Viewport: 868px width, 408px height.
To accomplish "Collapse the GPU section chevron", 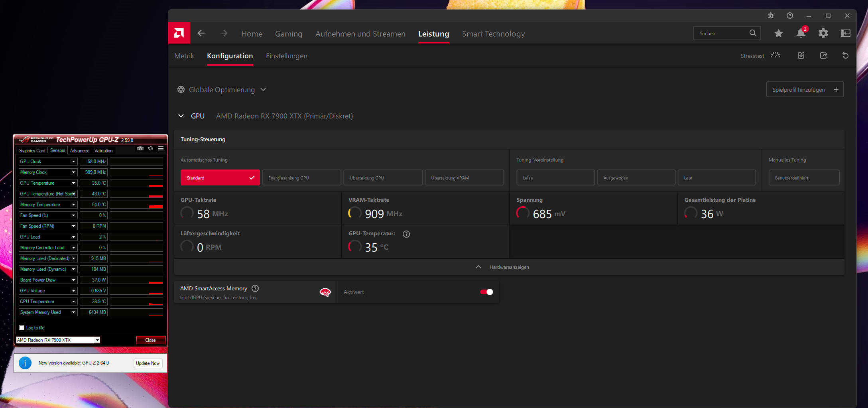I will click(x=181, y=116).
